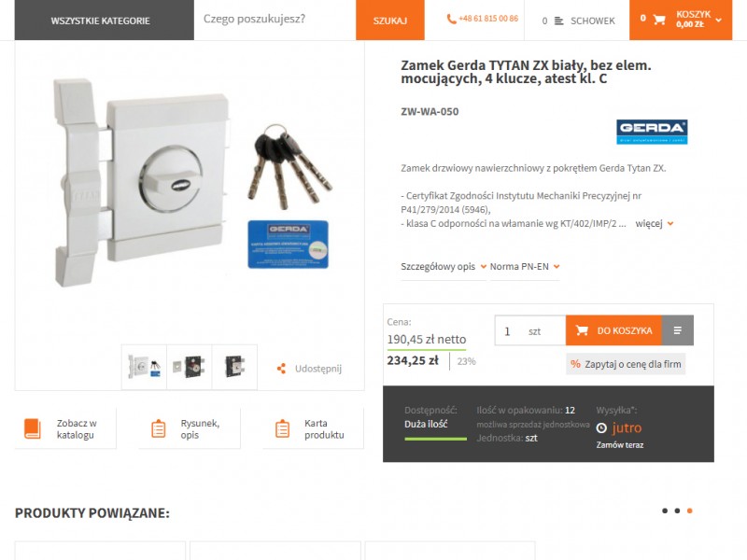747x560 pixels.
Task: Click the GERDA brand logo
Action: click(652, 132)
